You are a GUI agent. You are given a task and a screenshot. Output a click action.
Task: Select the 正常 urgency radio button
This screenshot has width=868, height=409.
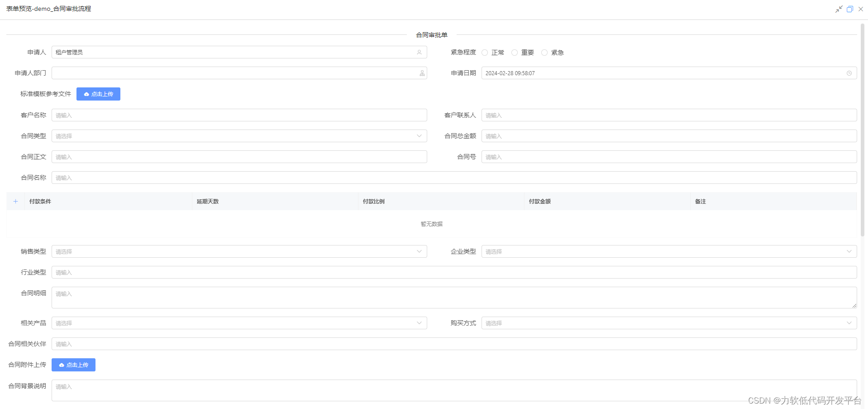pos(485,53)
